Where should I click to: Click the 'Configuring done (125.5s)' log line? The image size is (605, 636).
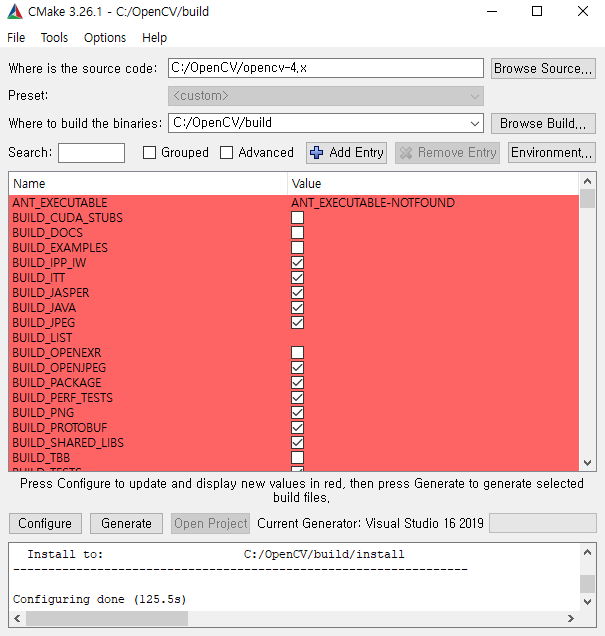(x=100, y=599)
